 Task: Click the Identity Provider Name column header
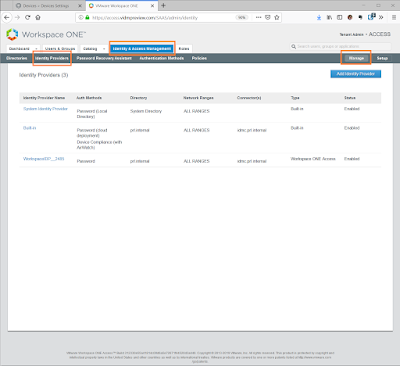[x=44, y=98]
